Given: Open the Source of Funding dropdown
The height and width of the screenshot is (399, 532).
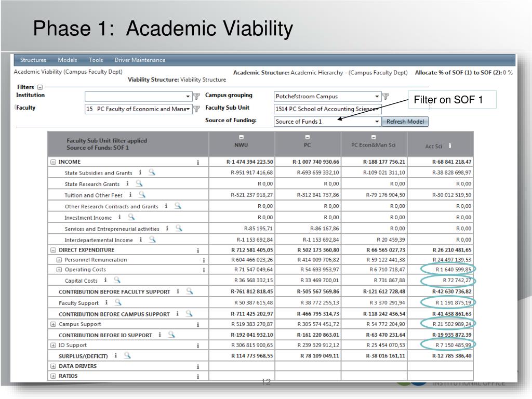Looking at the screenshot, I should tap(327, 122).
